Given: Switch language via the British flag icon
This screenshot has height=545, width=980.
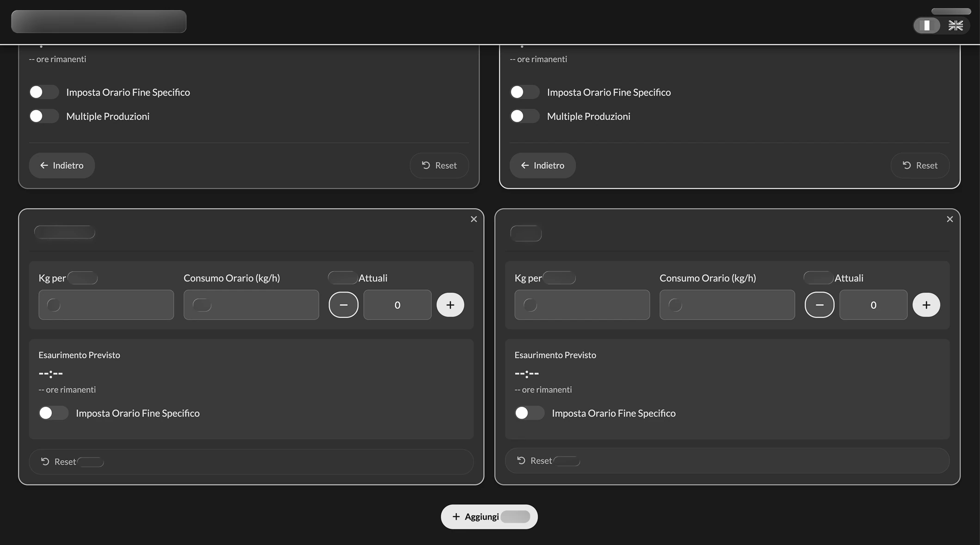Looking at the screenshot, I should (955, 25).
